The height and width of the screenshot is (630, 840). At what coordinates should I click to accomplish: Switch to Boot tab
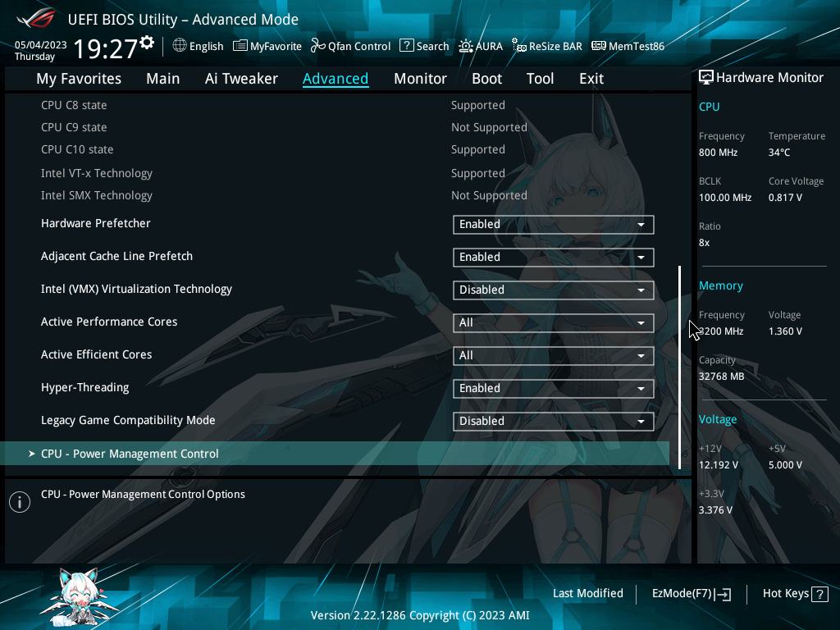pos(486,79)
